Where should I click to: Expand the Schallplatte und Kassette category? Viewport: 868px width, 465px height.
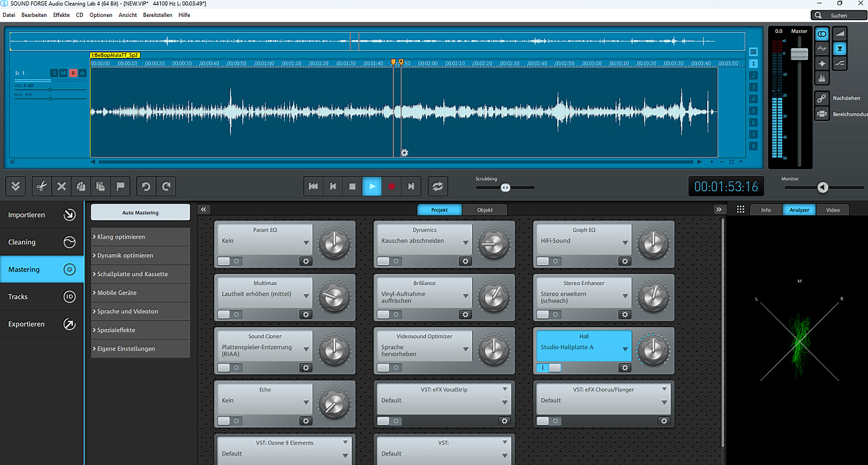pyautogui.click(x=140, y=274)
